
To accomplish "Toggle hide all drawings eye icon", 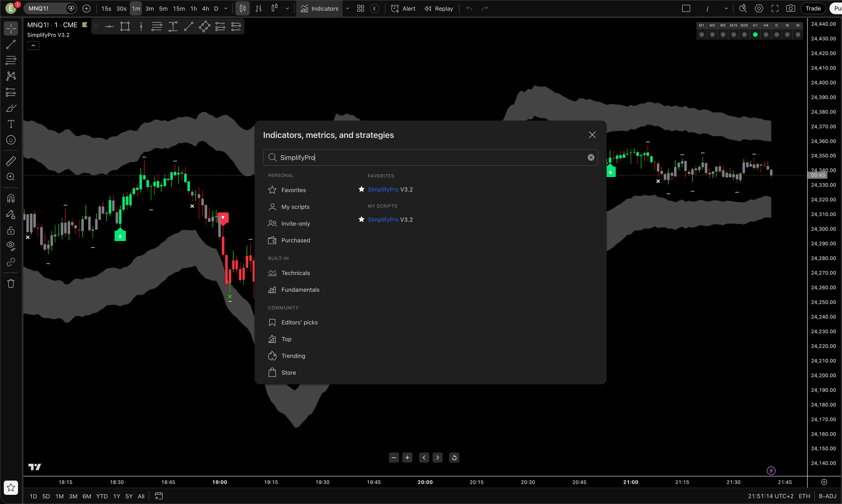I will (11, 245).
